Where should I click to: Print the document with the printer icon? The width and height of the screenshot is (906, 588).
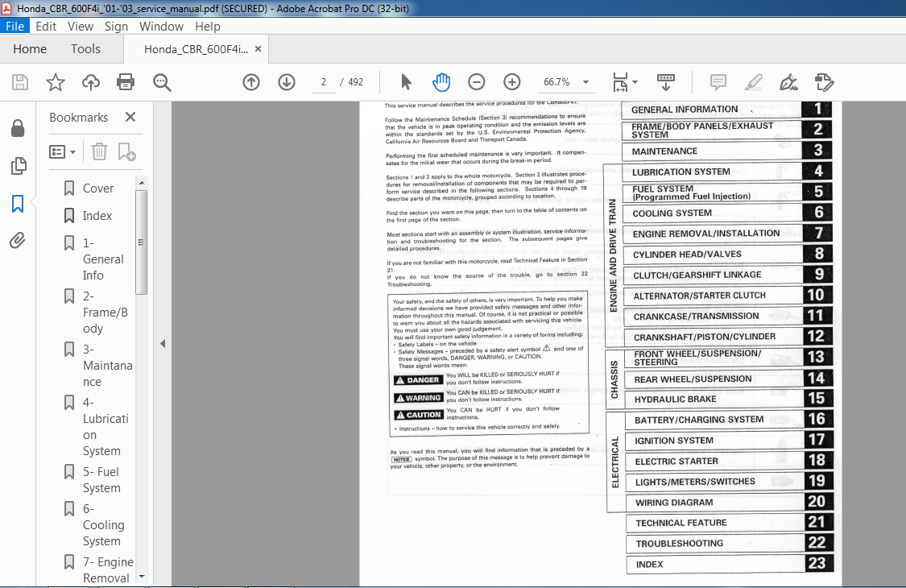click(126, 83)
